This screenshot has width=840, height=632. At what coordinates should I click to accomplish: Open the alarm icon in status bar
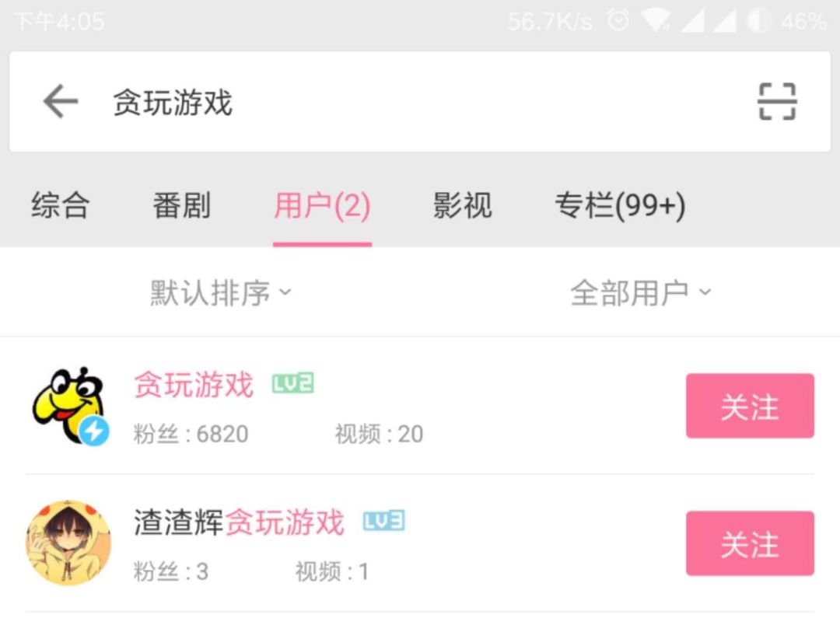tap(618, 22)
